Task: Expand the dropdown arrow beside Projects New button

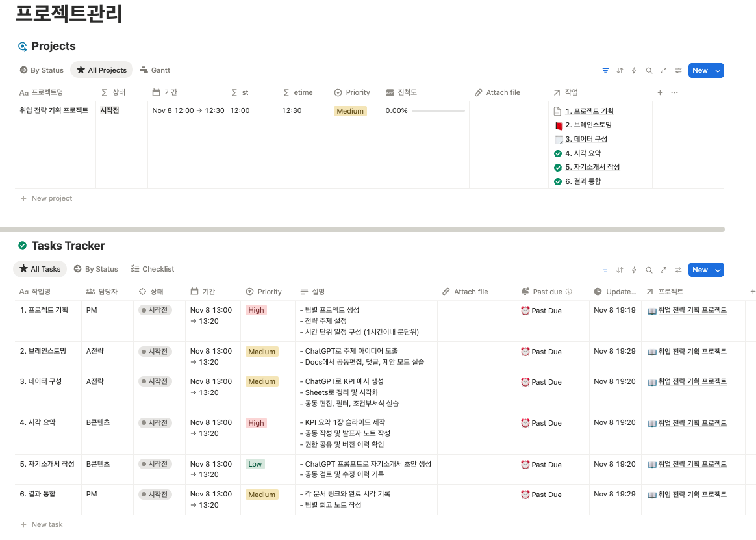Action: point(718,70)
